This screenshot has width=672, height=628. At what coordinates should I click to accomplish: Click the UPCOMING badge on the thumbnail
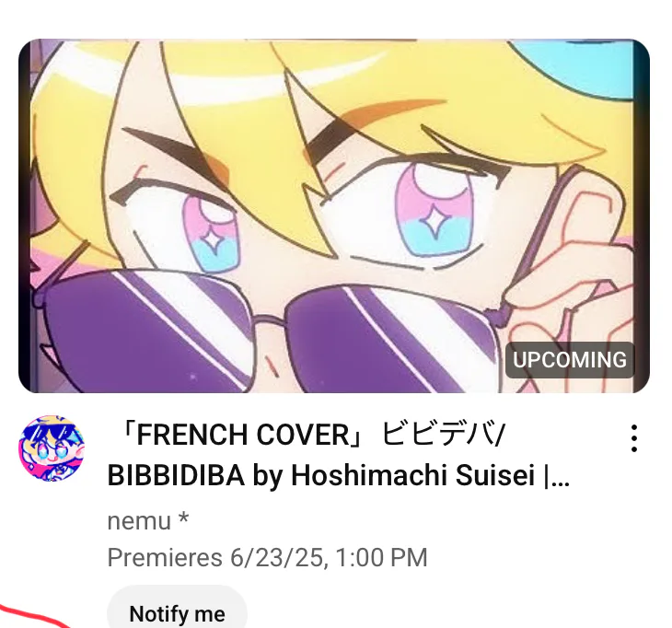570,360
